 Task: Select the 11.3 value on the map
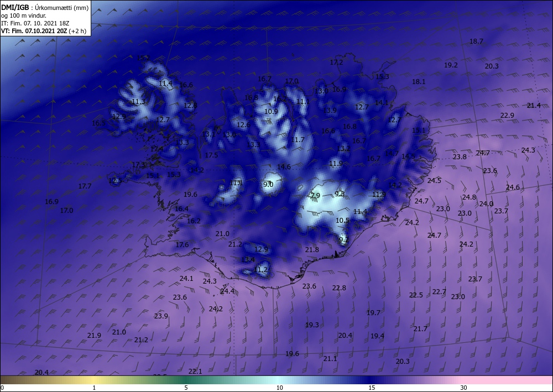pyautogui.click(x=138, y=102)
